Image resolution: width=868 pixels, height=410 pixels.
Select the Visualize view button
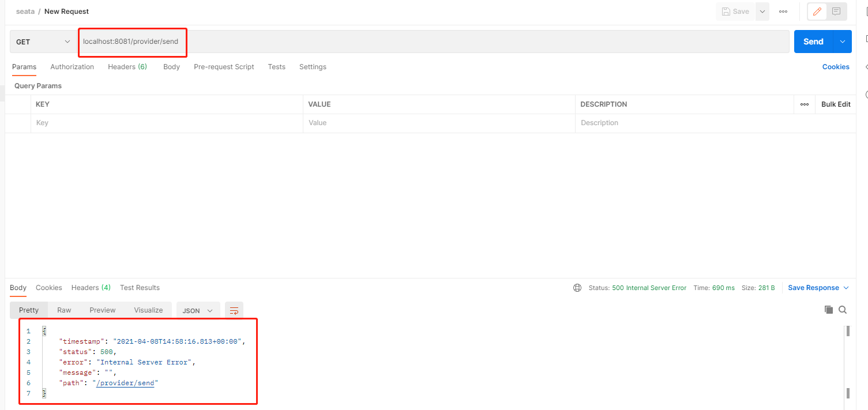148,310
